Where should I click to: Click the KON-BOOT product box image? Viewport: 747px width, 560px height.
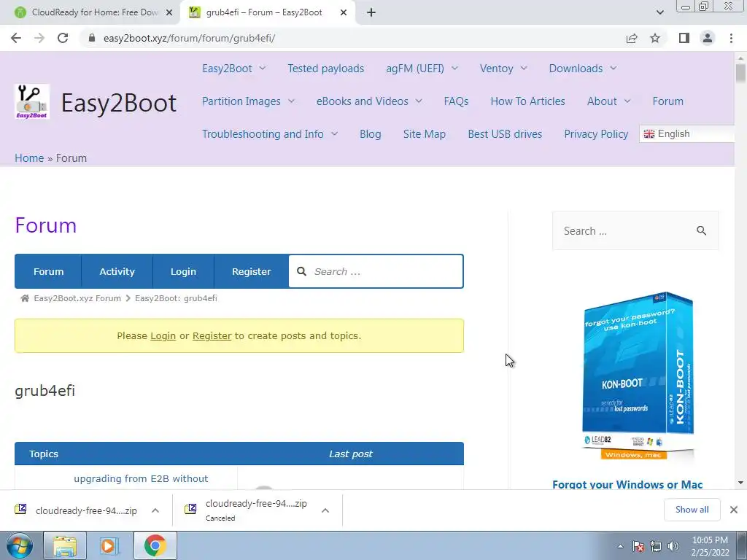(638, 376)
